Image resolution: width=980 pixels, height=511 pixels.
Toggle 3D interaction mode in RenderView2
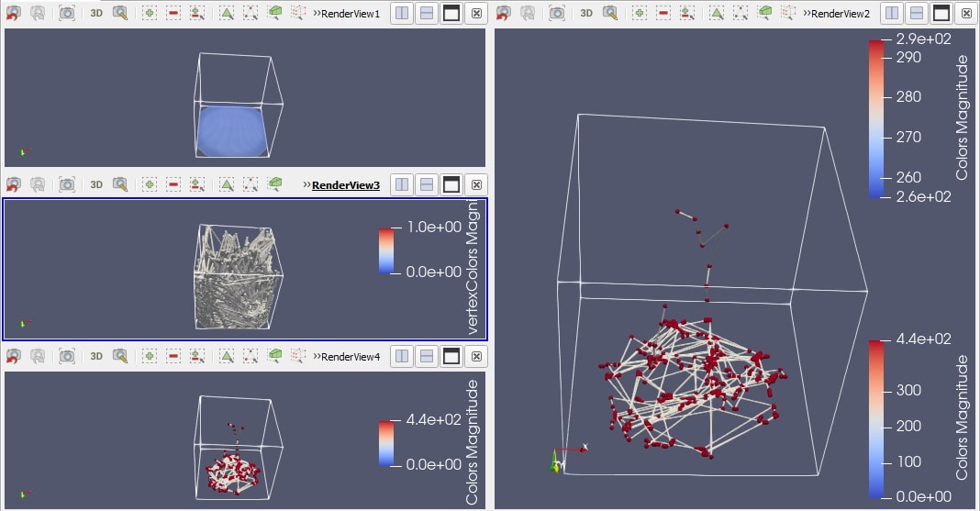click(586, 14)
